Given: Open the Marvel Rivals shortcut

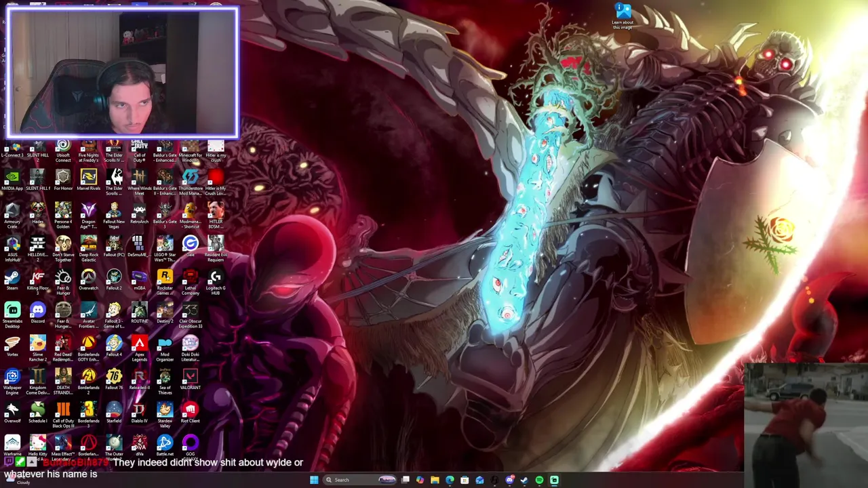Looking at the screenshot, I should pos(88,180).
